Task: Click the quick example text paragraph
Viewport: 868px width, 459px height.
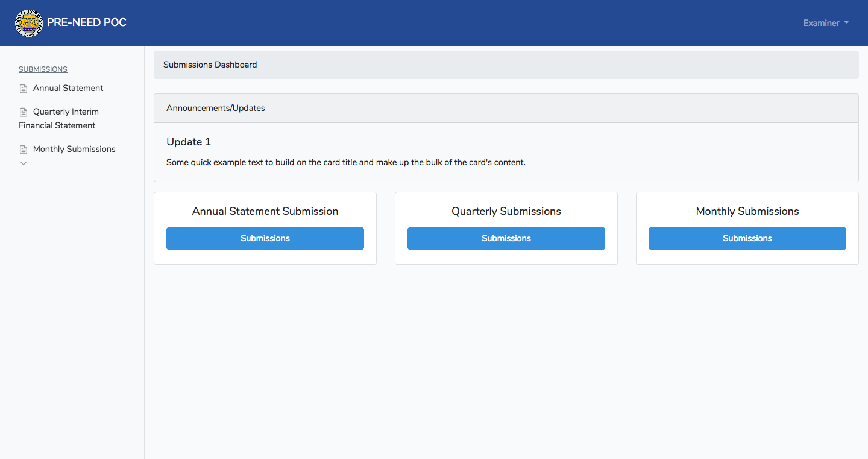Action: 346,162
